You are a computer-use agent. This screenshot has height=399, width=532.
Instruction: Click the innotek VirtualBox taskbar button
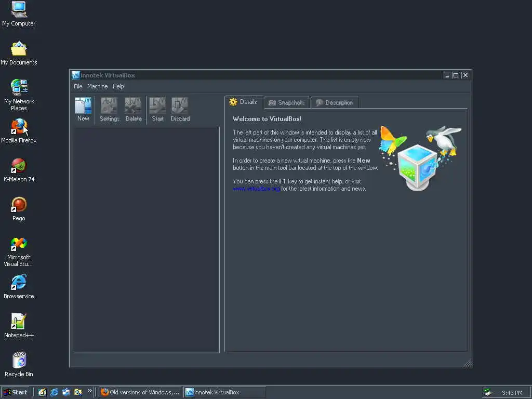(224, 392)
